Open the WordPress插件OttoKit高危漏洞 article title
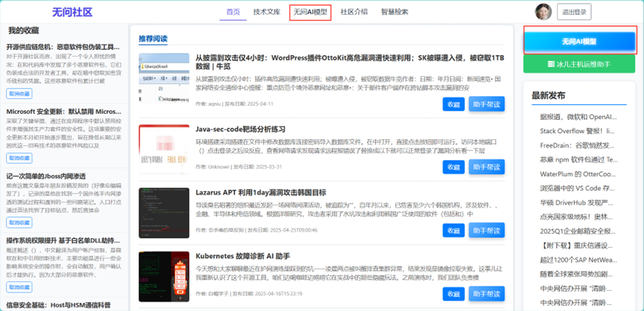 click(x=350, y=62)
